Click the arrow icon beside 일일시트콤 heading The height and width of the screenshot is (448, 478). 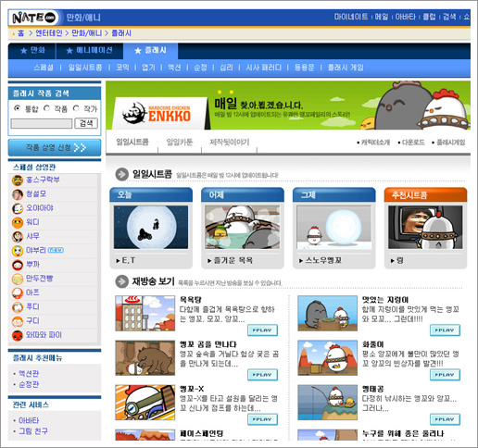(122, 174)
